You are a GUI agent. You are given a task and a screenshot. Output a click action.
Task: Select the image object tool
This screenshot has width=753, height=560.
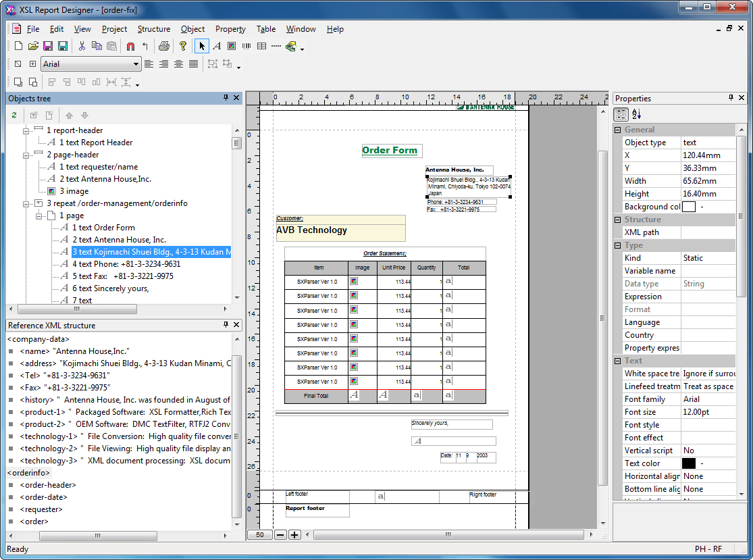tap(232, 46)
